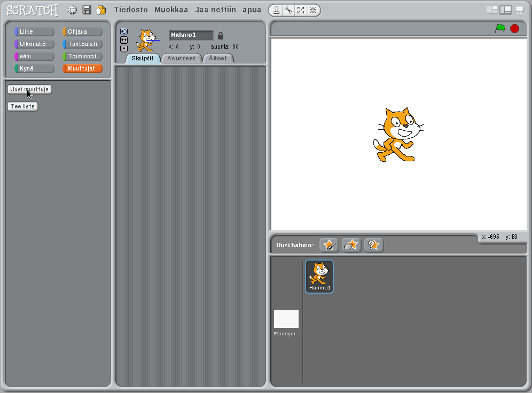Image resolution: width=532 pixels, height=393 pixels.
Task: Open the Muokkaa menu
Action: tap(171, 10)
